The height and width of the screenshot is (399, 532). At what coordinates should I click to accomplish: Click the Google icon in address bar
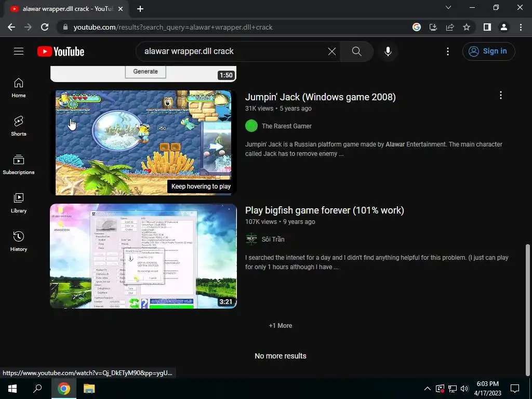click(417, 27)
